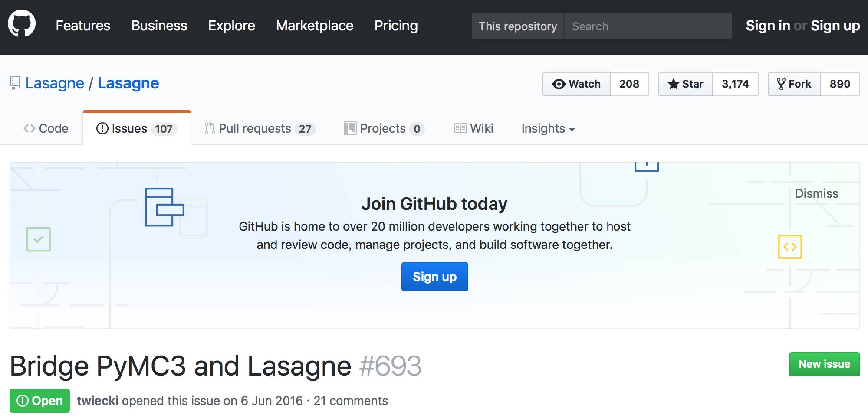Open the Features menu item
The height and width of the screenshot is (418, 868).
pos(83,26)
